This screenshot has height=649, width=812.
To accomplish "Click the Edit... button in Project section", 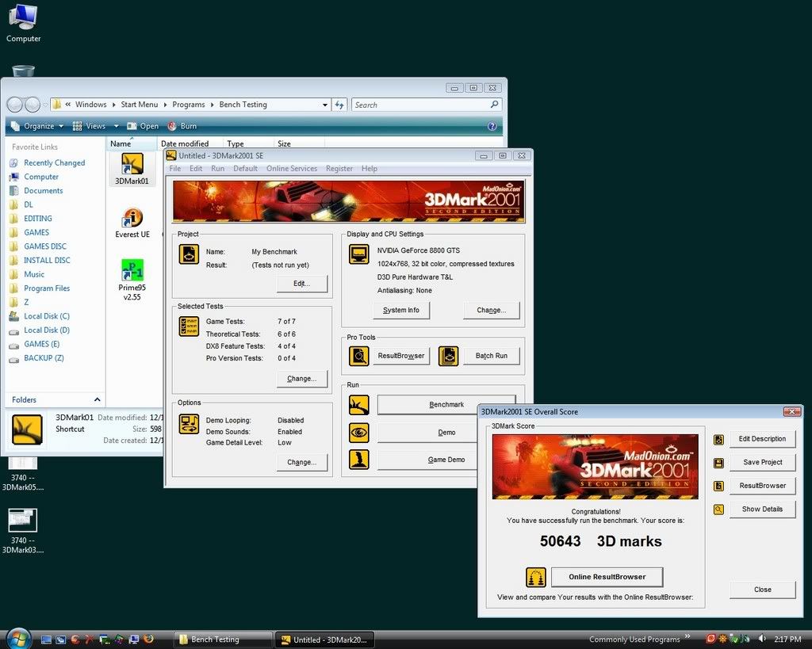I will click(x=302, y=284).
